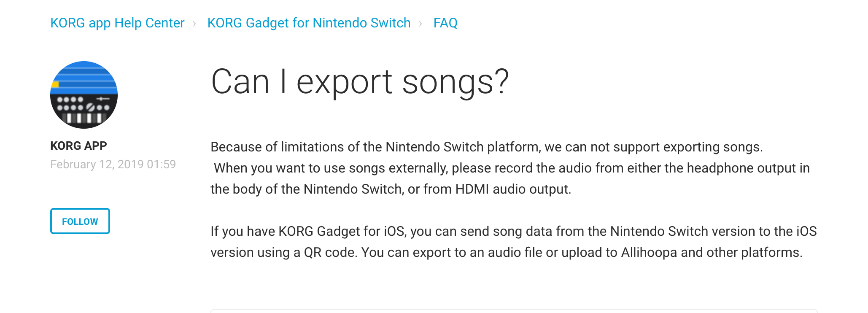Follow this article with the FOLLOW button
The height and width of the screenshot is (313, 868).
(x=80, y=221)
